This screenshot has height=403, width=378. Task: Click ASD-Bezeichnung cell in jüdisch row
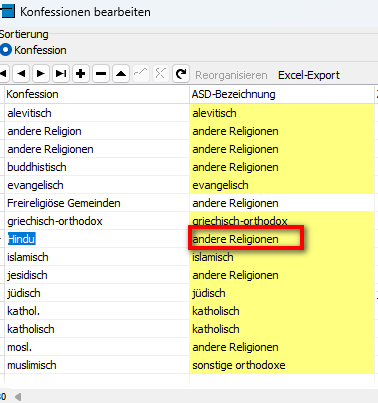282,293
